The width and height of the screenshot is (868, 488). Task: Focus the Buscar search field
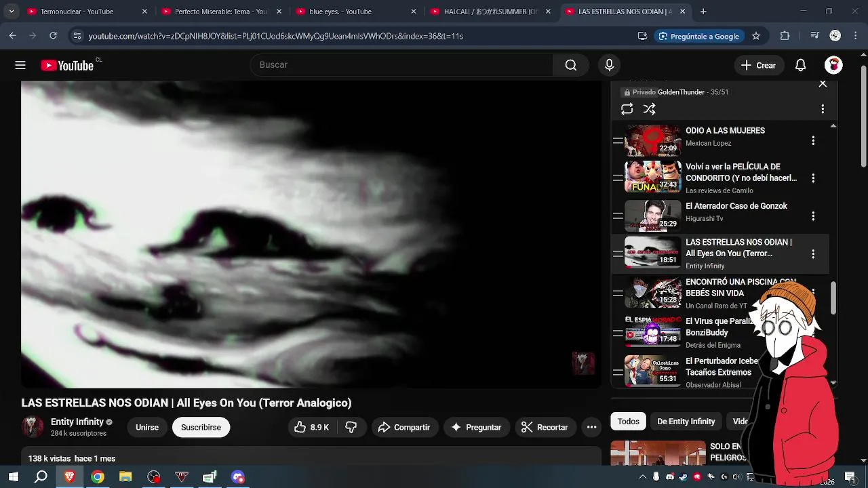[401, 65]
